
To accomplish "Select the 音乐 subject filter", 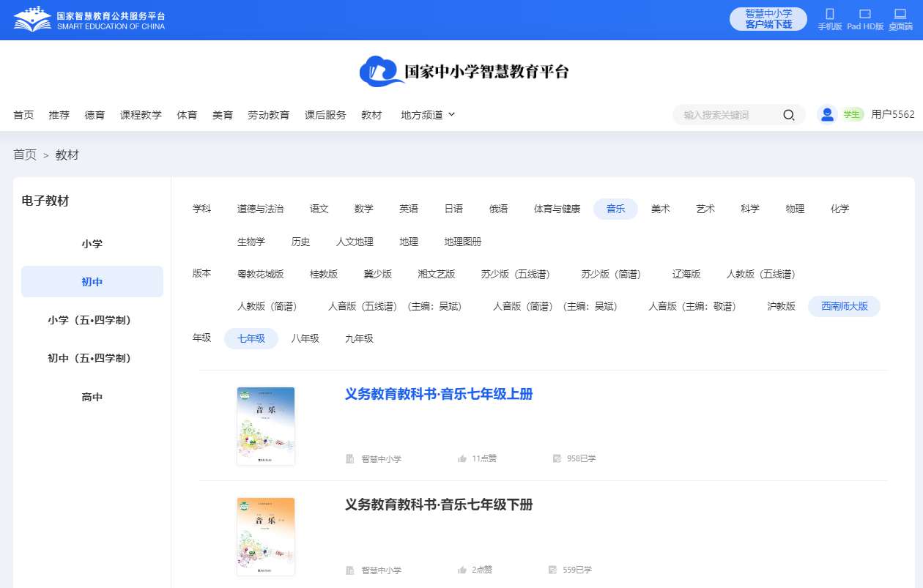I will coord(615,209).
